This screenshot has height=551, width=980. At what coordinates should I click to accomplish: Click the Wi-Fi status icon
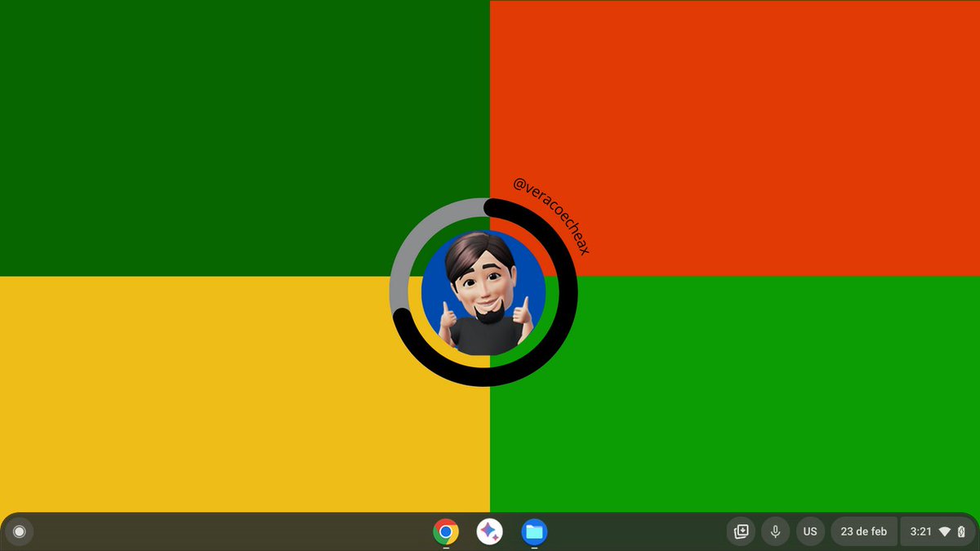click(x=945, y=531)
